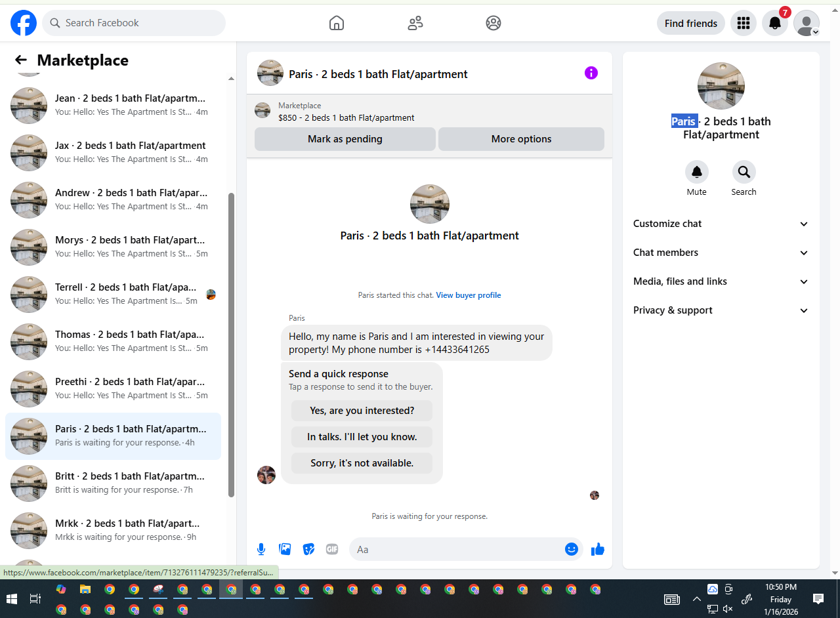Open the Morys conversation
Viewport: 840px width, 618px height.
(x=113, y=247)
